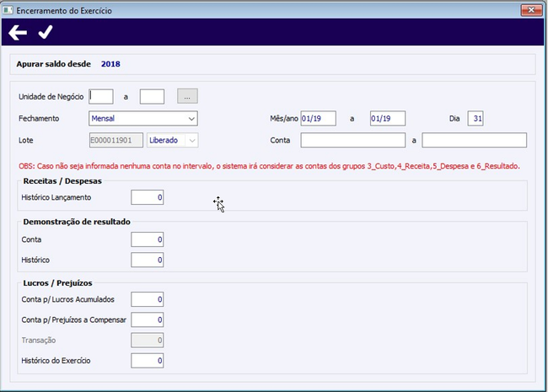The width and height of the screenshot is (548, 392).
Task: Click the starting Mês/ano field
Action: (x=319, y=118)
